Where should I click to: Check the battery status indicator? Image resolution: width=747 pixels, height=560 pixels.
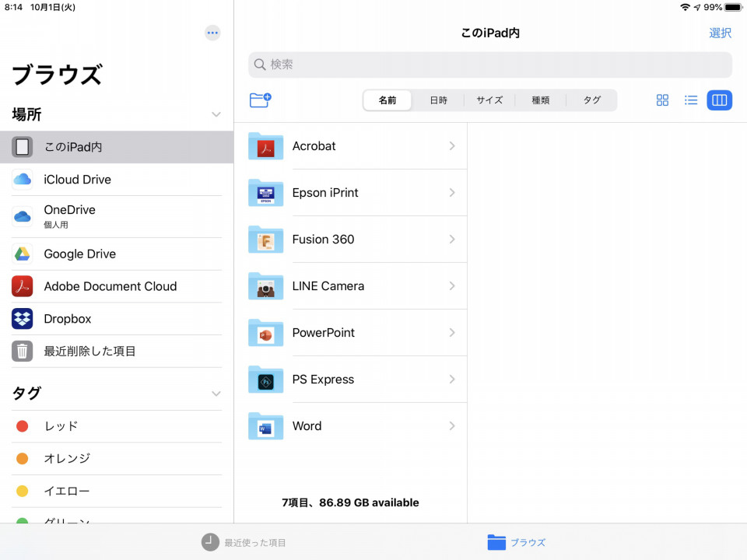click(734, 7)
